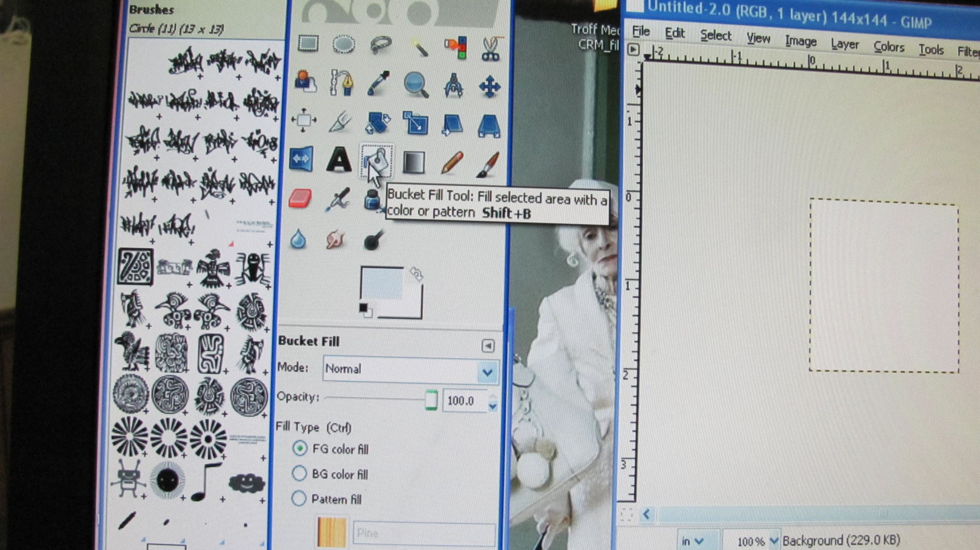Open the Colors menu
This screenshot has height=550, width=980.
[889, 47]
